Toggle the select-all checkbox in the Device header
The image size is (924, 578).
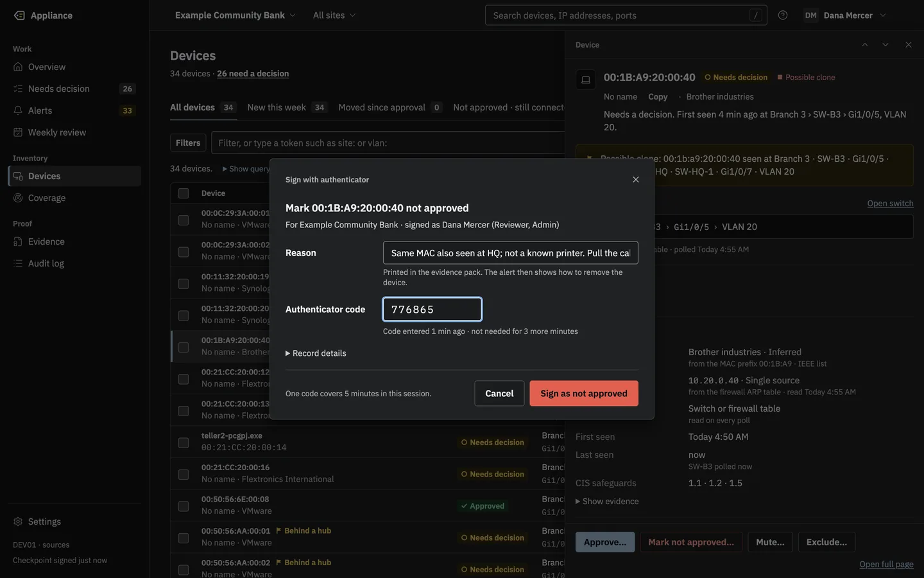click(184, 193)
